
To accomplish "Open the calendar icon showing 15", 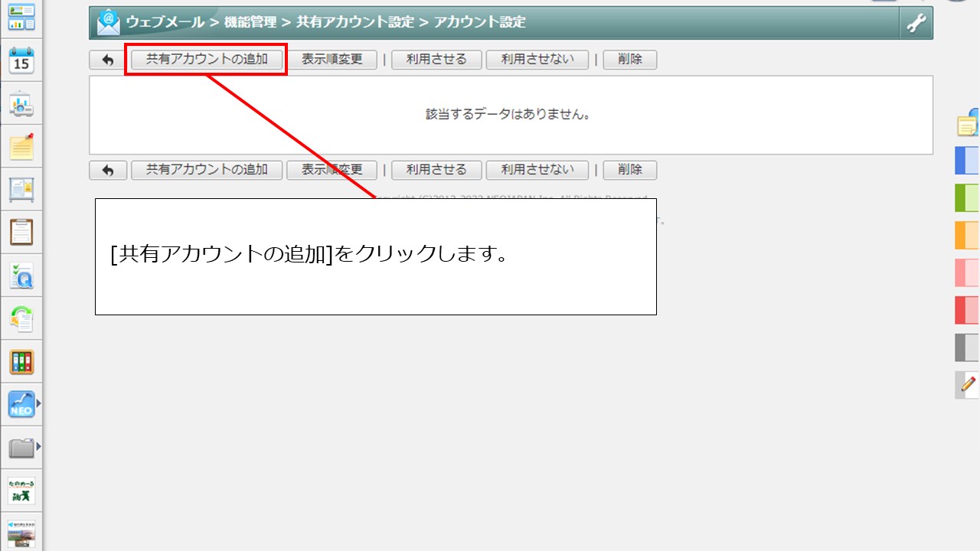I will (21, 60).
